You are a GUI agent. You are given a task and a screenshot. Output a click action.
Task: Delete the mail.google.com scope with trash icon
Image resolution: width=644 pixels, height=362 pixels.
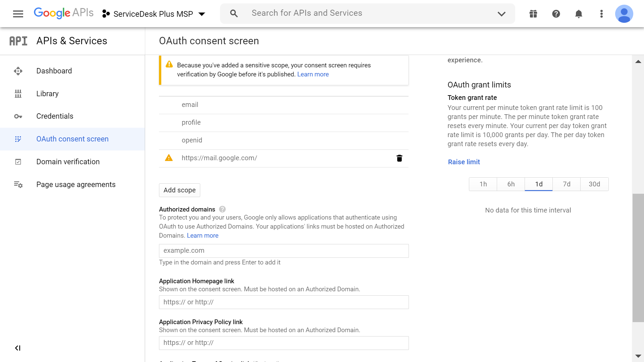tap(399, 158)
